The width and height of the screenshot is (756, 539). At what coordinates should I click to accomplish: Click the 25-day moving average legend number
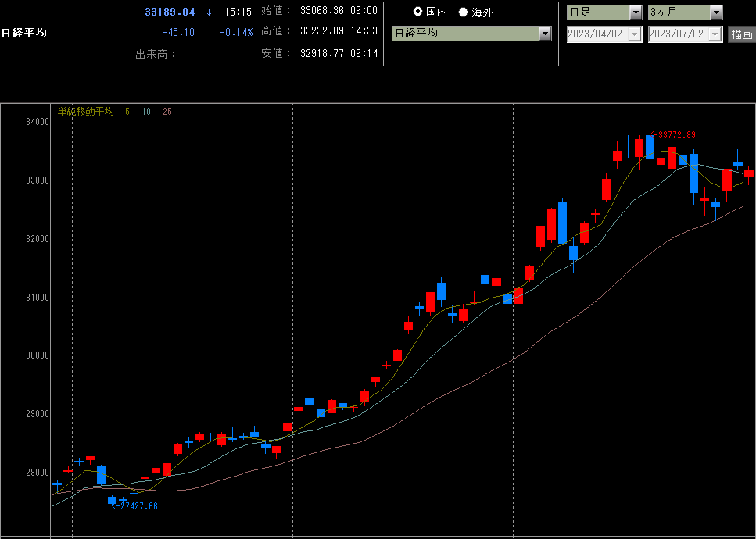coord(167,112)
